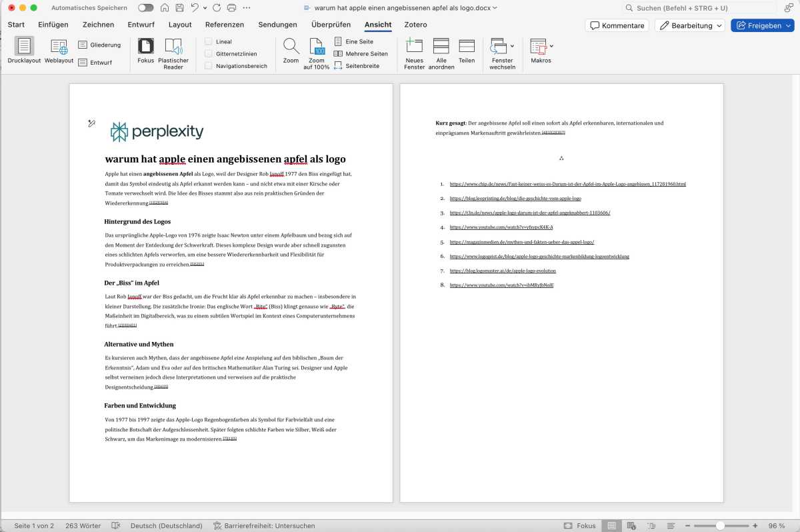Toggle Automatisches Speichern switch
The width and height of the screenshot is (800, 532).
point(145,8)
